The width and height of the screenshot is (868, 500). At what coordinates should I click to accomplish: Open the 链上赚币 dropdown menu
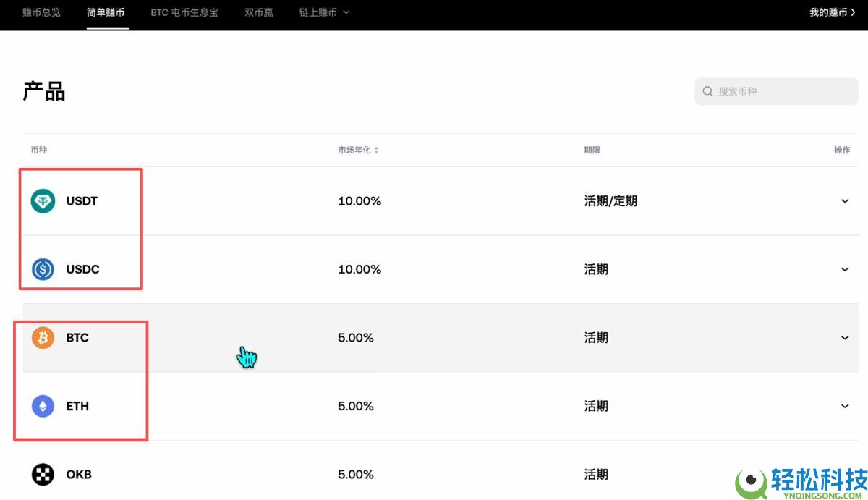[x=324, y=12]
